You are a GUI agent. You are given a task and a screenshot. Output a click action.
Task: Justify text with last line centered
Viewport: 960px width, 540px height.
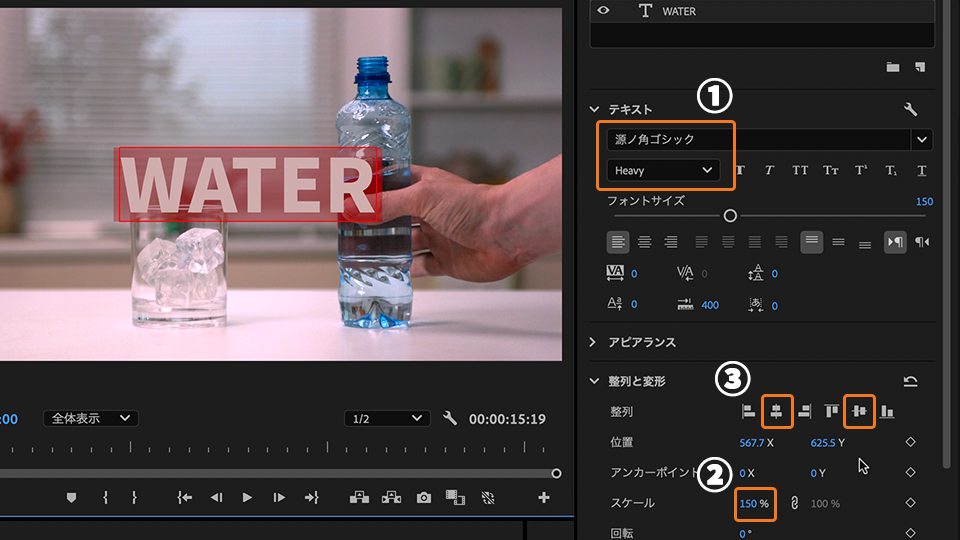click(728, 242)
